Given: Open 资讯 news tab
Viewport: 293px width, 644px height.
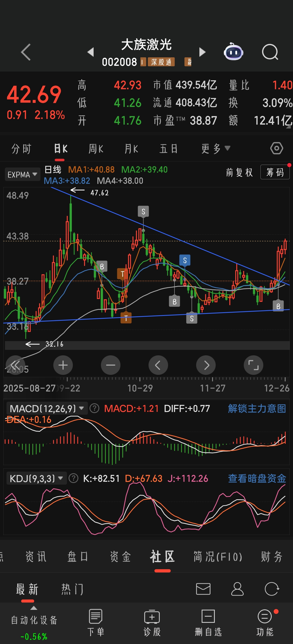Looking at the screenshot, I should [x=36, y=557].
